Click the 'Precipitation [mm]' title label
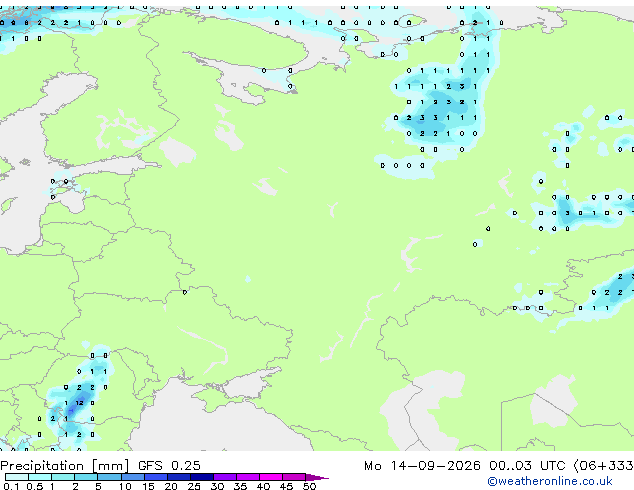Image resolution: width=634 pixels, height=490 pixels. click(65, 466)
